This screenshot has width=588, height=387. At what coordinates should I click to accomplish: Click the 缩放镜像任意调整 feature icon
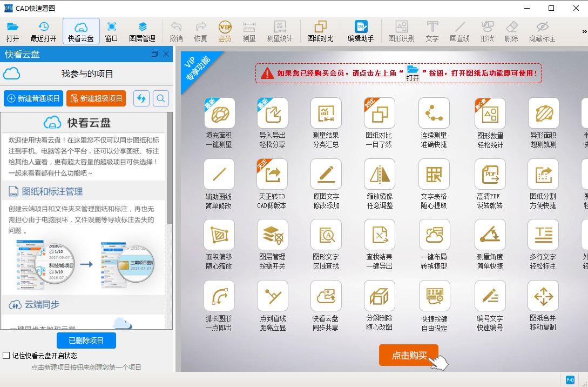[x=380, y=174]
